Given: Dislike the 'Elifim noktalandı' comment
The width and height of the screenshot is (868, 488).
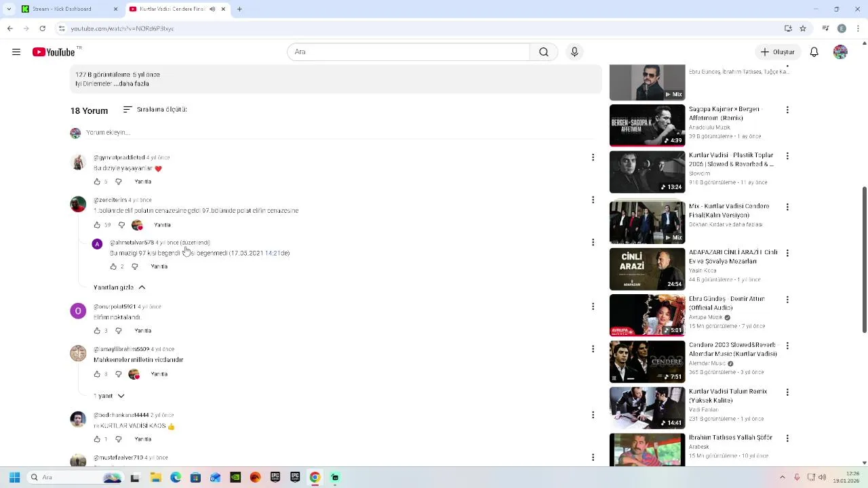Looking at the screenshot, I should pyautogui.click(x=119, y=331).
